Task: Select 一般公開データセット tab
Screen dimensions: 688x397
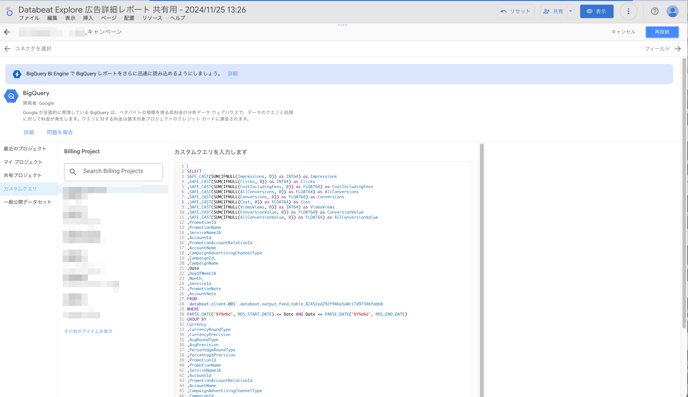Action: 28,202
